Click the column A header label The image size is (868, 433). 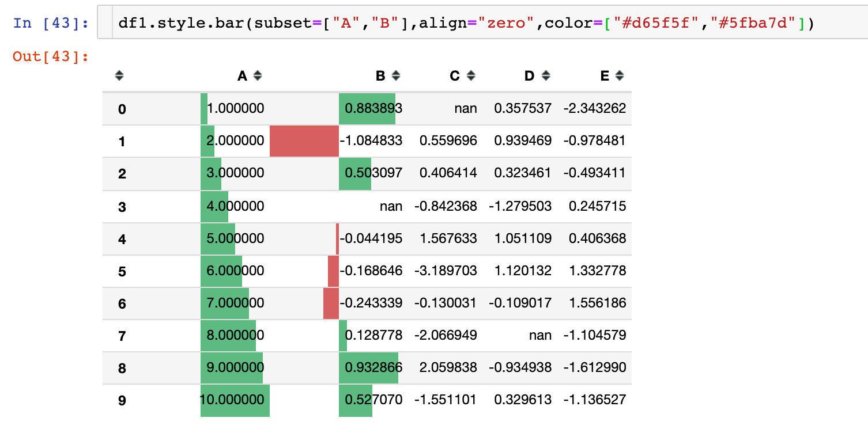(242, 75)
